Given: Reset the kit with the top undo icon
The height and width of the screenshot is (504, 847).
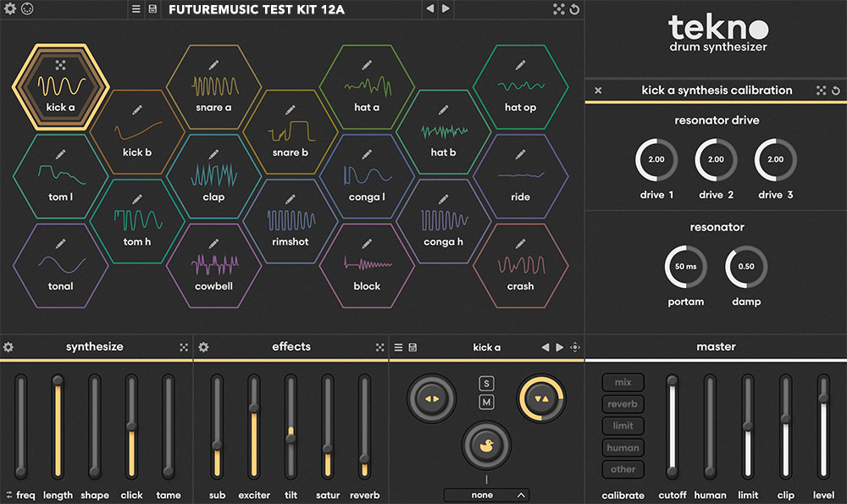Looking at the screenshot, I should tap(575, 9).
